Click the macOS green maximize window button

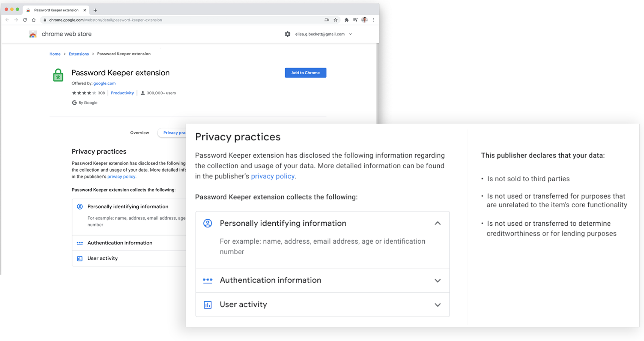17,9
